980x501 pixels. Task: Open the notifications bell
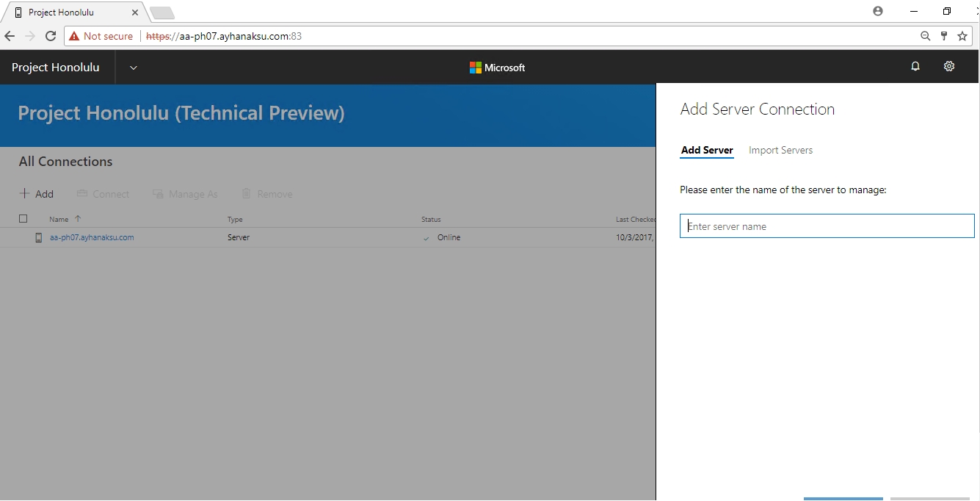click(915, 67)
